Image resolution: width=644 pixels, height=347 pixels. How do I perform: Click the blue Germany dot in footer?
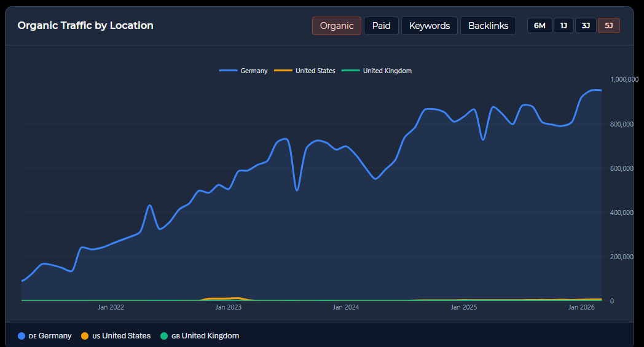pyautogui.click(x=22, y=336)
